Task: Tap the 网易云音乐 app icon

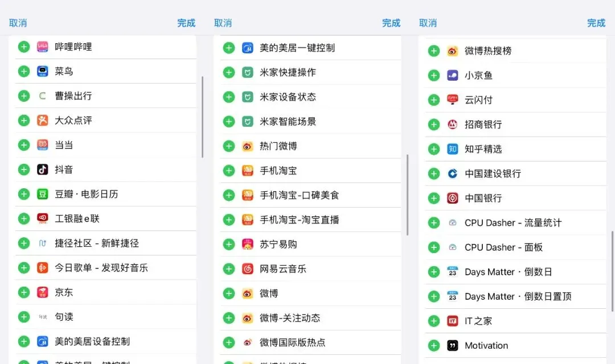Action: click(248, 269)
